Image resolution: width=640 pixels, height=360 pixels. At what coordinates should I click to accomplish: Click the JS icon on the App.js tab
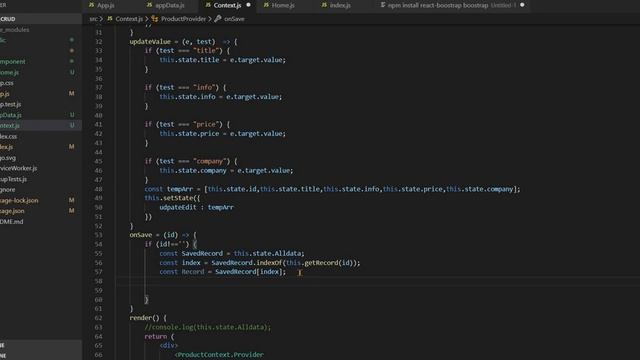pos(91,5)
